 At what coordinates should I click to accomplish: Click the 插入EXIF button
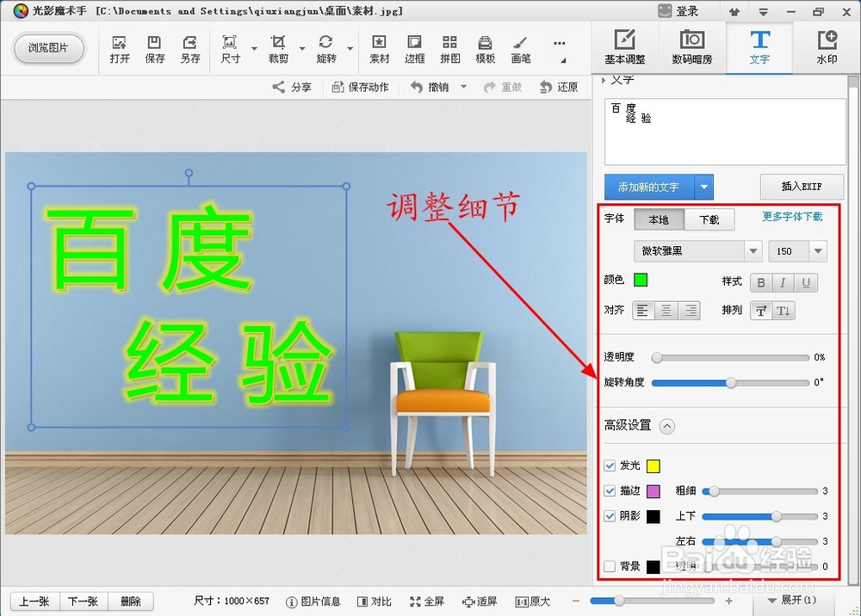802,187
